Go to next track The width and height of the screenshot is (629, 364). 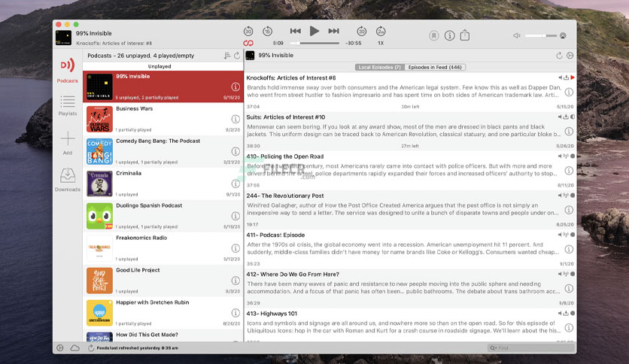coord(333,31)
